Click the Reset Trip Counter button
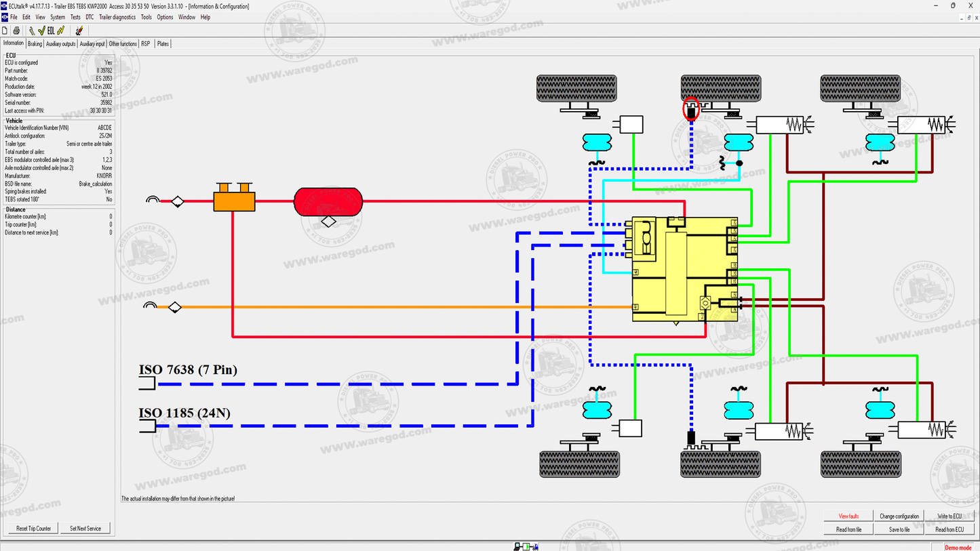Screen dimensions: 980x551 34,529
